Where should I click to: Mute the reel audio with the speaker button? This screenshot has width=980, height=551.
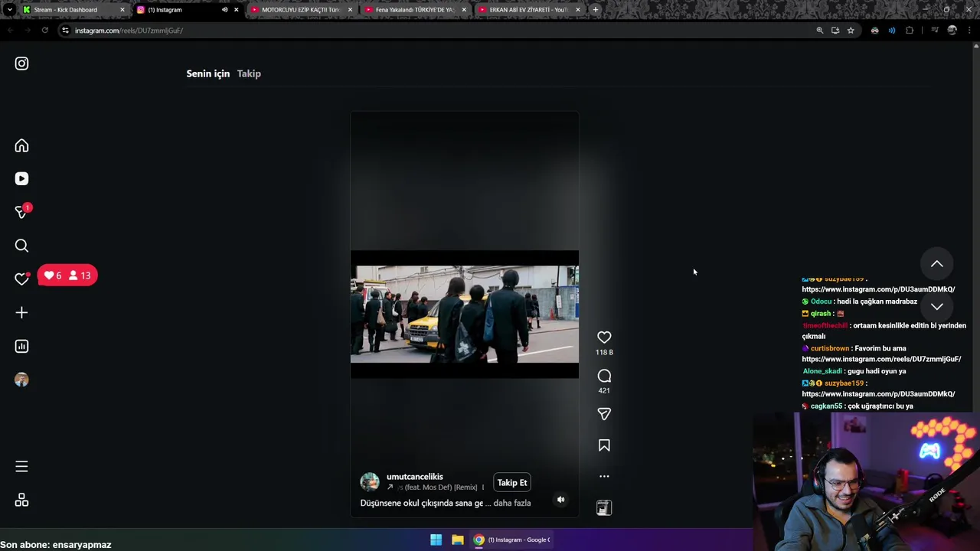click(560, 500)
